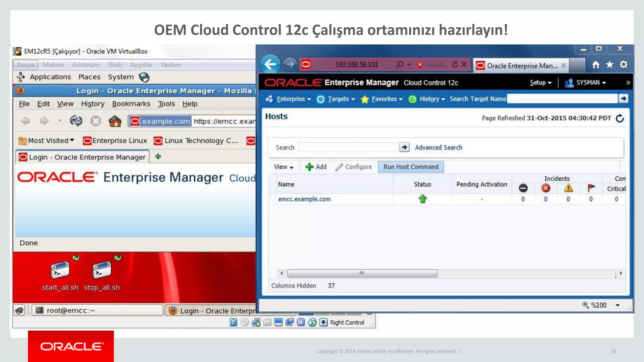Click VirtualBox Right Control host key indicator
Viewport: 644px width, 362px height.
(347, 322)
